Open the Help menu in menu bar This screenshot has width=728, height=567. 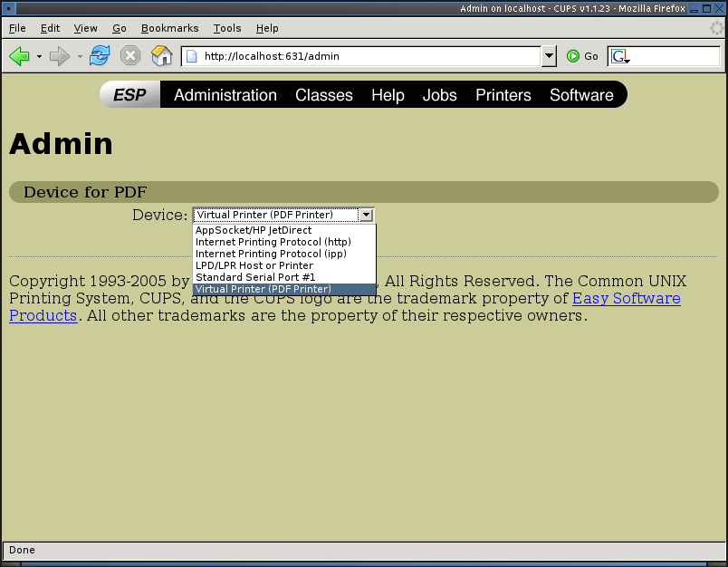click(267, 28)
